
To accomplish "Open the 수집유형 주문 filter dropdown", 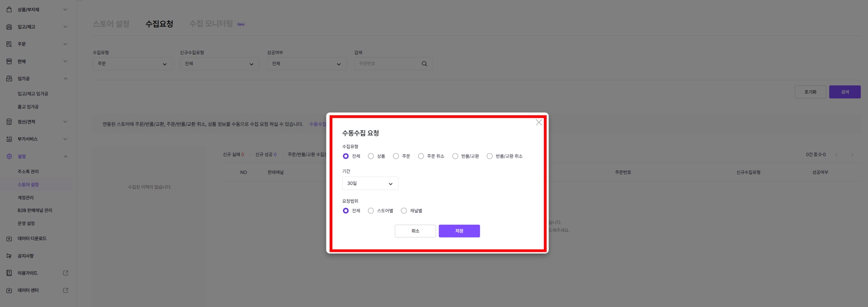I will tap(132, 64).
